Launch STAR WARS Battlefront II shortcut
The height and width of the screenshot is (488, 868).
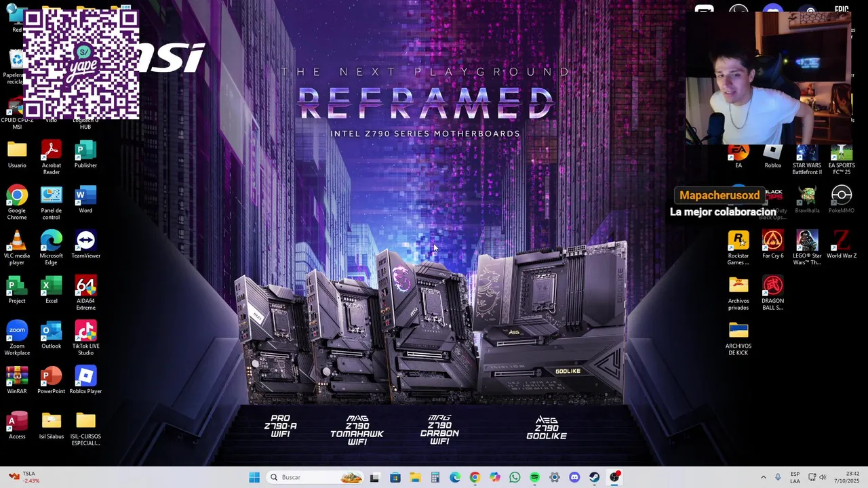point(807,161)
